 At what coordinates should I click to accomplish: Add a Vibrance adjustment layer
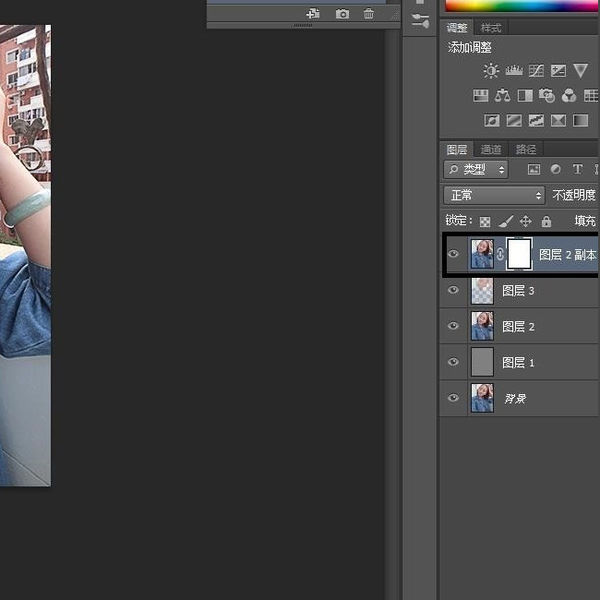580,71
